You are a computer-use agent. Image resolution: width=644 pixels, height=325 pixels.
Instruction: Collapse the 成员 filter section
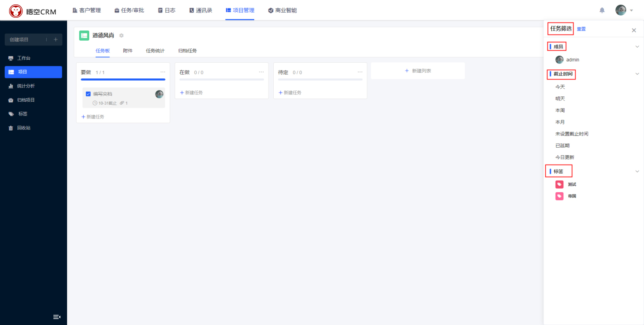click(x=637, y=47)
